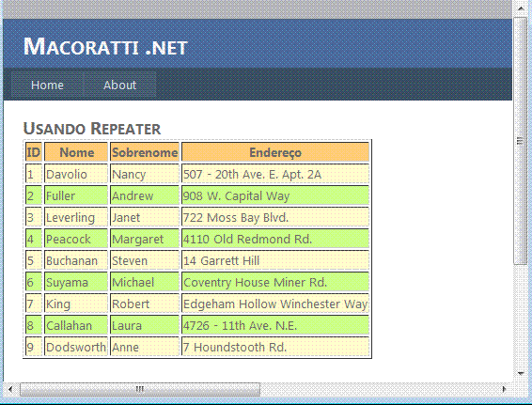The image size is (532, 405).
Task: Click the horizontal scrollbar thumb
Action: pyautogui.click(x=140, y=389)
